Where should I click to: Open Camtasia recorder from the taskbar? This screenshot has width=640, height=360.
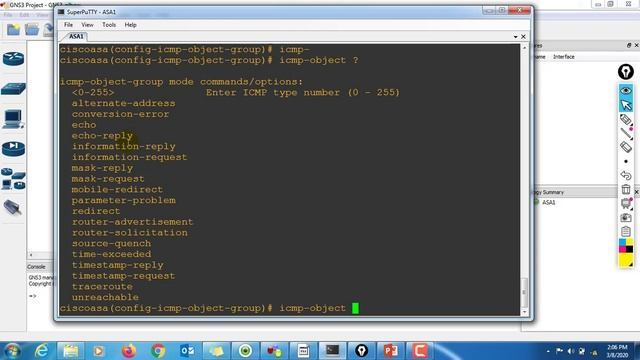coord(420,351)
